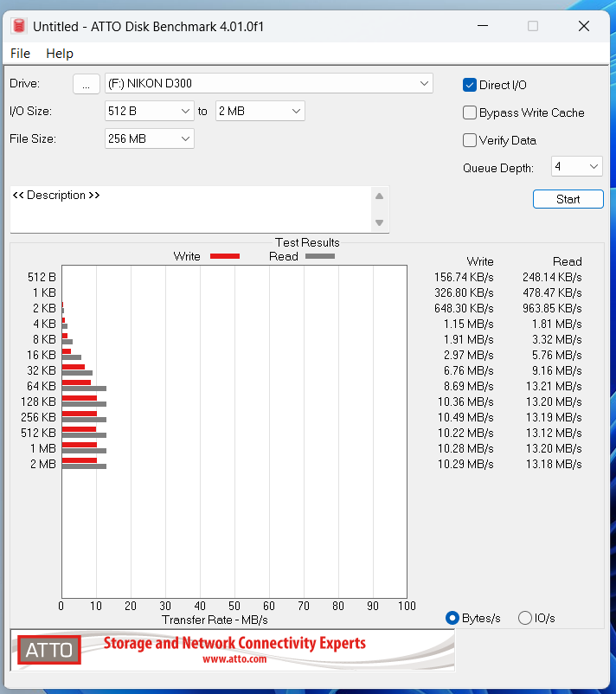Click the red write bar for 1 MB
The width and height of the screenshot is (616, 694).
tap(80, 445)
